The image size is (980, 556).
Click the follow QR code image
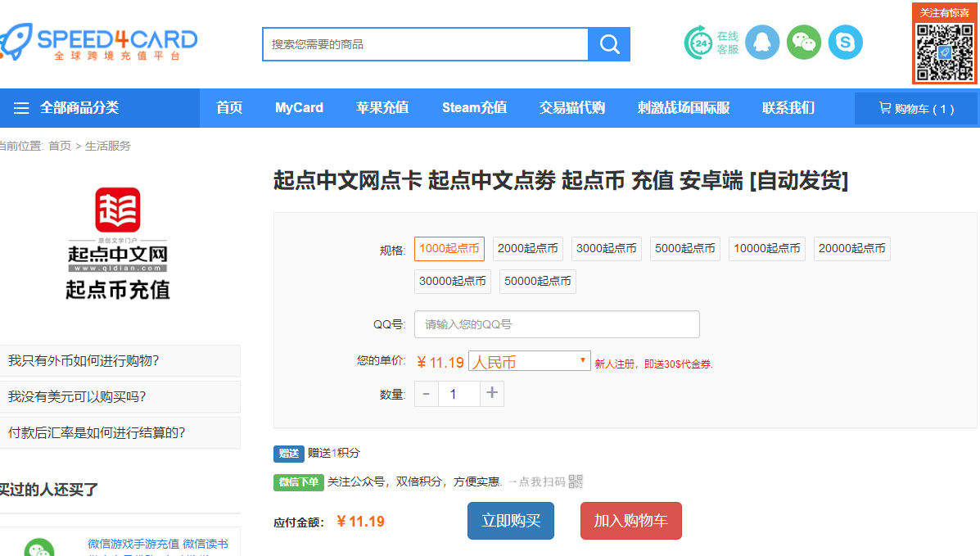944,52
